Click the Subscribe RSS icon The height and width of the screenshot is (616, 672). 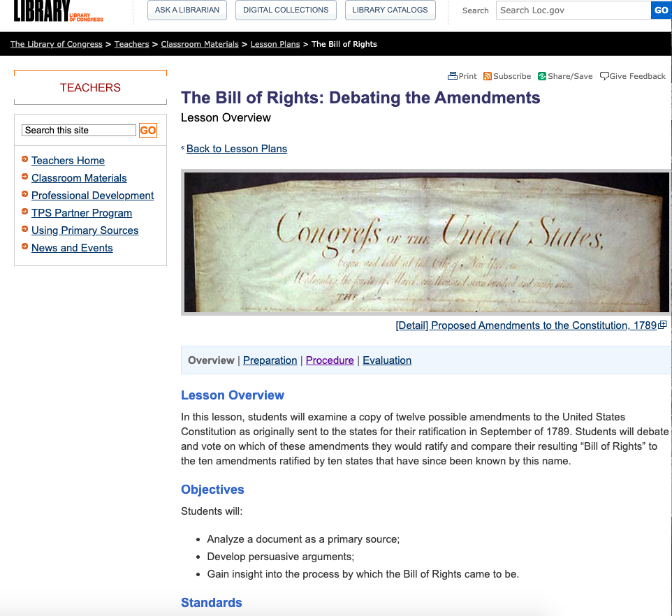488,76
